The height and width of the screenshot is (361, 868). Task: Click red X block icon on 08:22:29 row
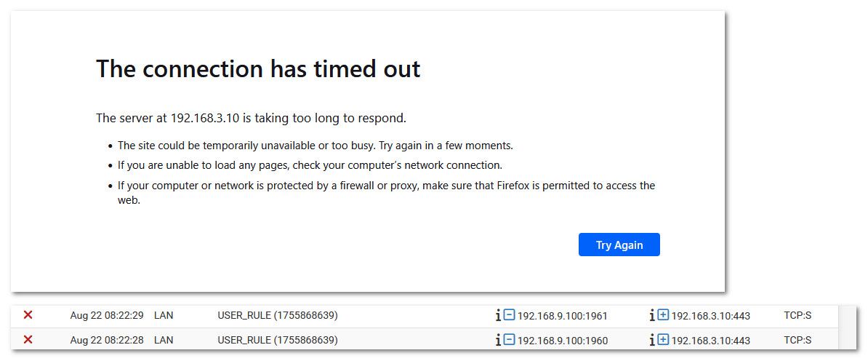[x=28, y=315]
